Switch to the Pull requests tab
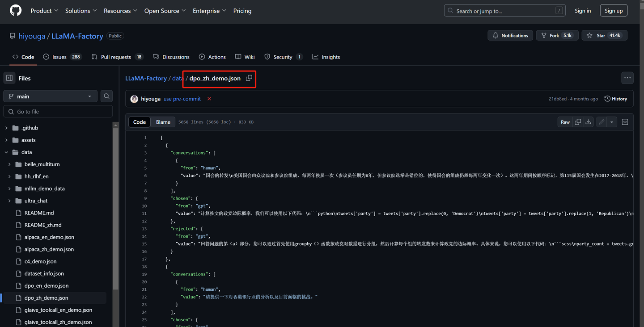This screenshot has width=644, height=327. pyautogui.click(x=117, y=57)
